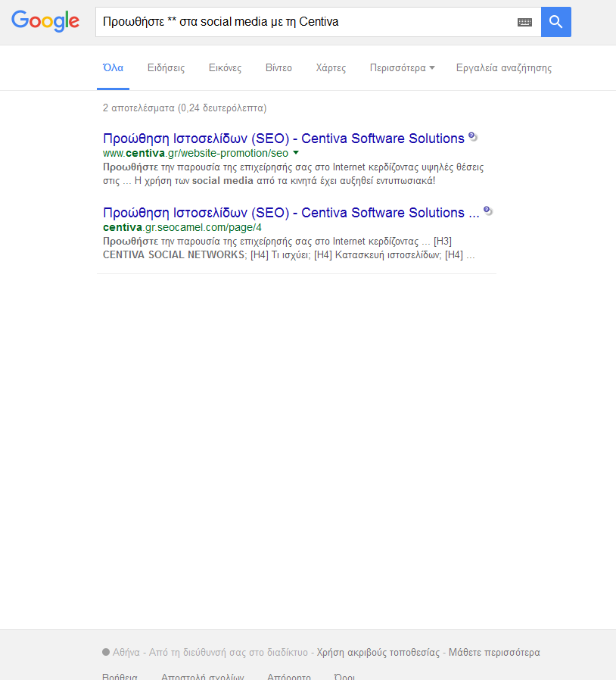Click the Google logo
Screen dimensions: 616x680
45,21
